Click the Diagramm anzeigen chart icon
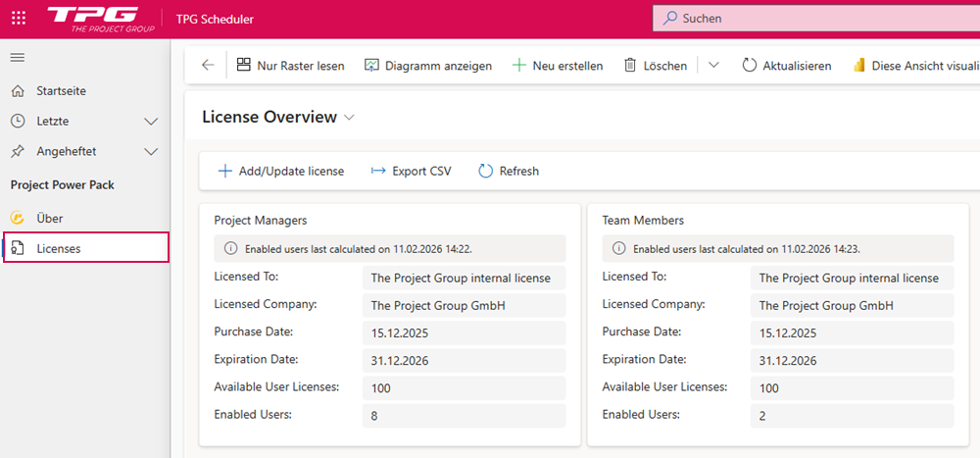The height and width of the screenshot is (458, 980). [x=371, y=66]
